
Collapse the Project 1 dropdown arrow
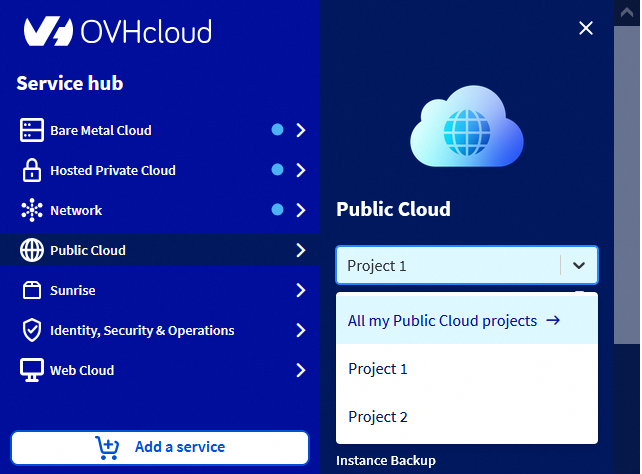(x=579, y=266)
